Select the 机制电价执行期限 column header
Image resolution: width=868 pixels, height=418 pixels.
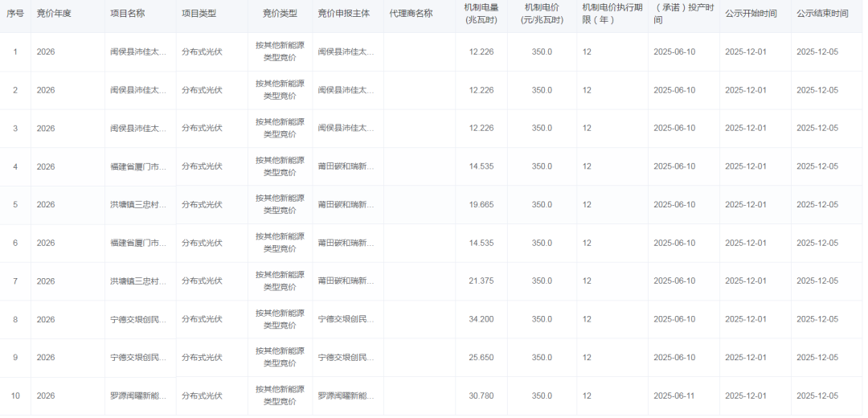612,14
